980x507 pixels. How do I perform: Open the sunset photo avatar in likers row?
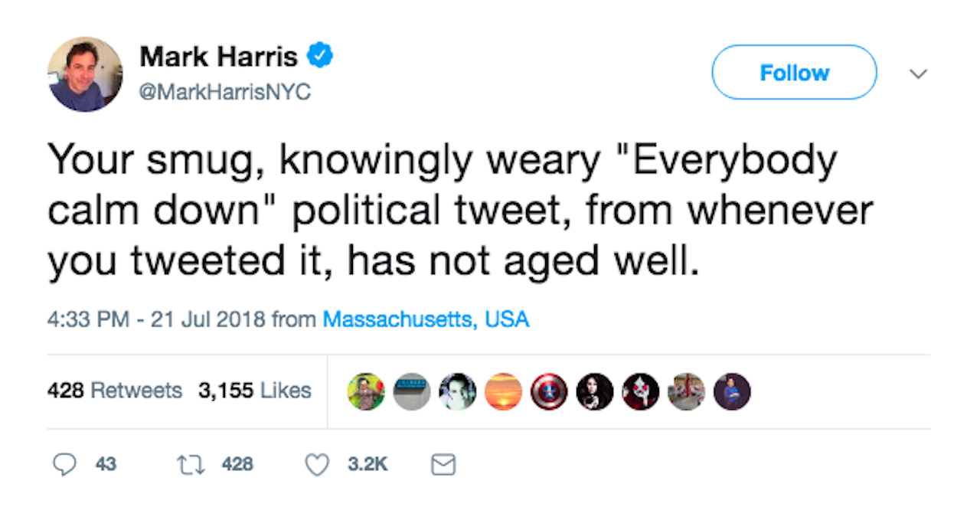pyautogui.click(x=503, y=391)
